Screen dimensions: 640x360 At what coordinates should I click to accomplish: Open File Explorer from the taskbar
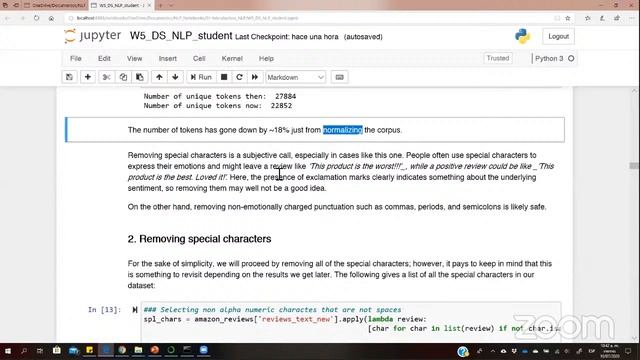138,350
